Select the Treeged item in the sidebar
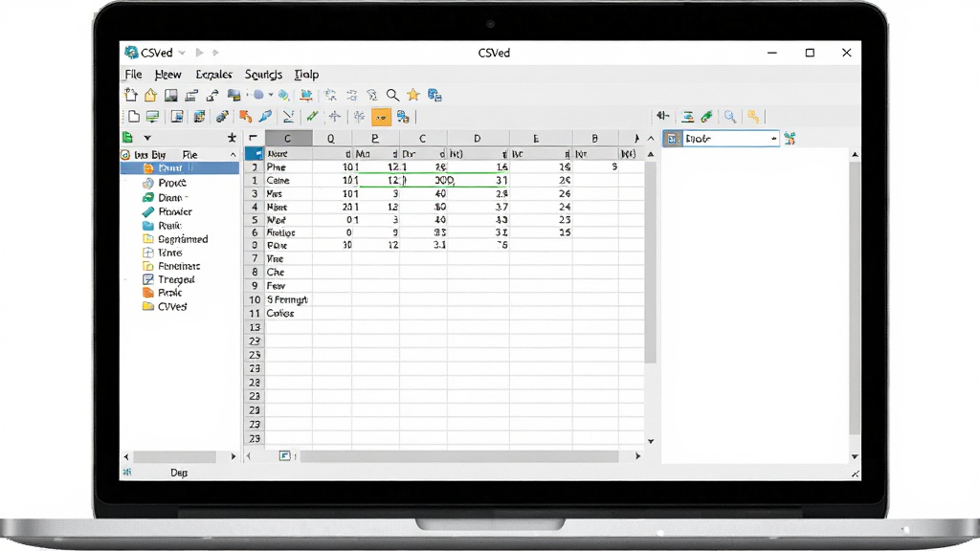Image resolution: width=980 pixels, height=551 pixels. (x=176, y=279)
